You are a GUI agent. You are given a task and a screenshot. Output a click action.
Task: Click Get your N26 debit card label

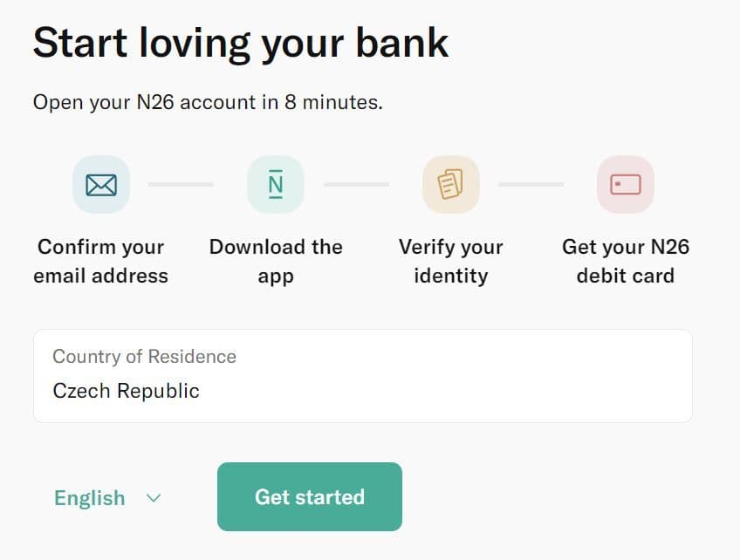625,262
